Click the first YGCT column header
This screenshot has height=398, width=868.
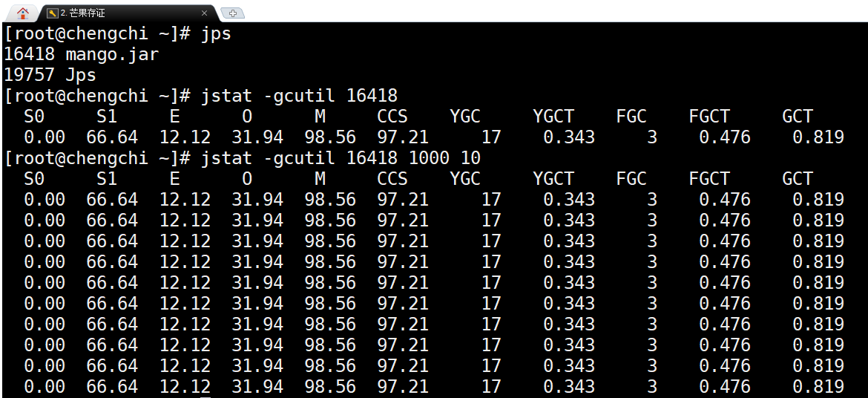(553, 117)
